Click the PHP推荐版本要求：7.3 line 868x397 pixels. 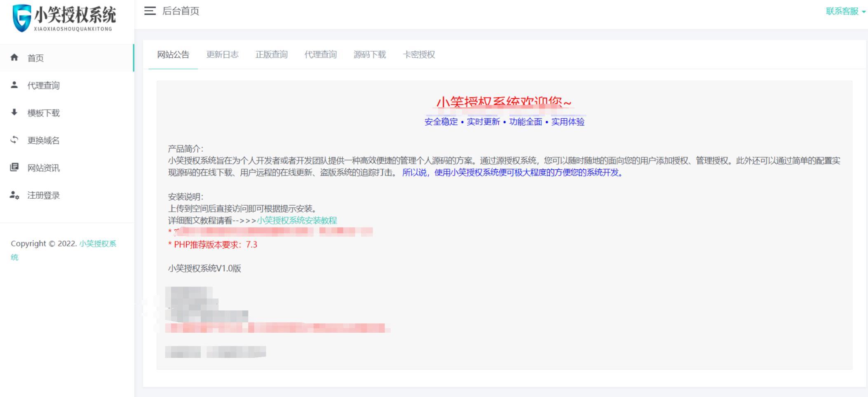212,245
